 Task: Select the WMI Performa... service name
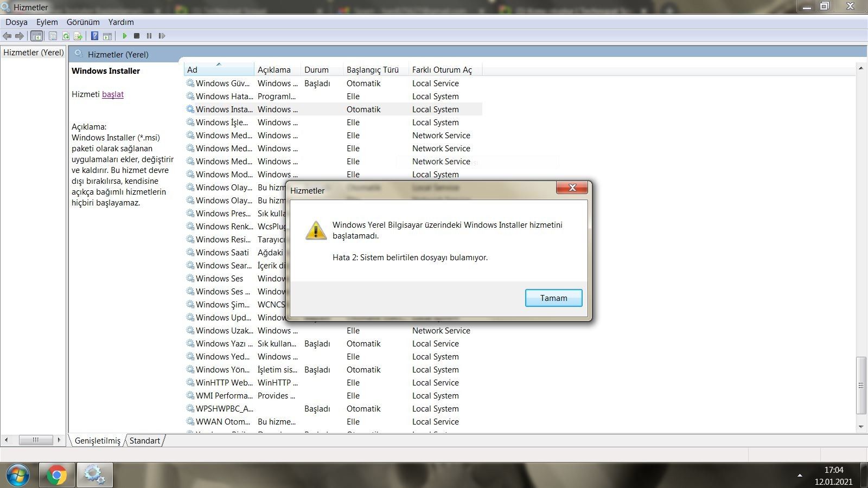tap(224, 395)
